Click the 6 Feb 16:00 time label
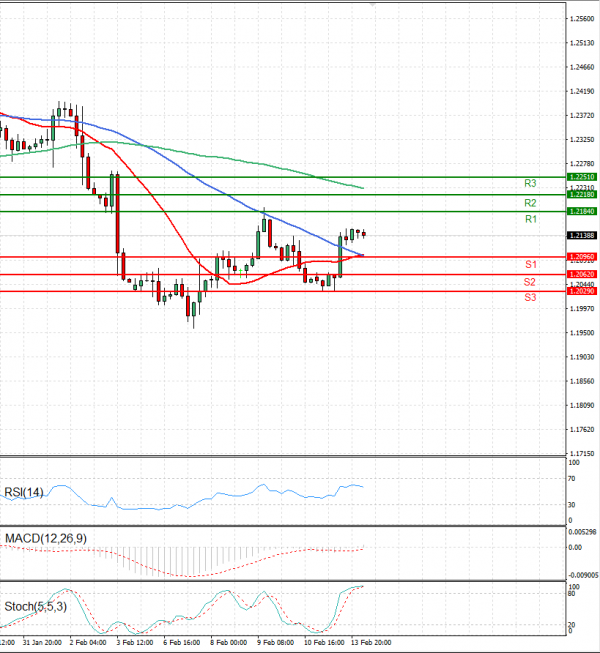 [x=182, y=643]
